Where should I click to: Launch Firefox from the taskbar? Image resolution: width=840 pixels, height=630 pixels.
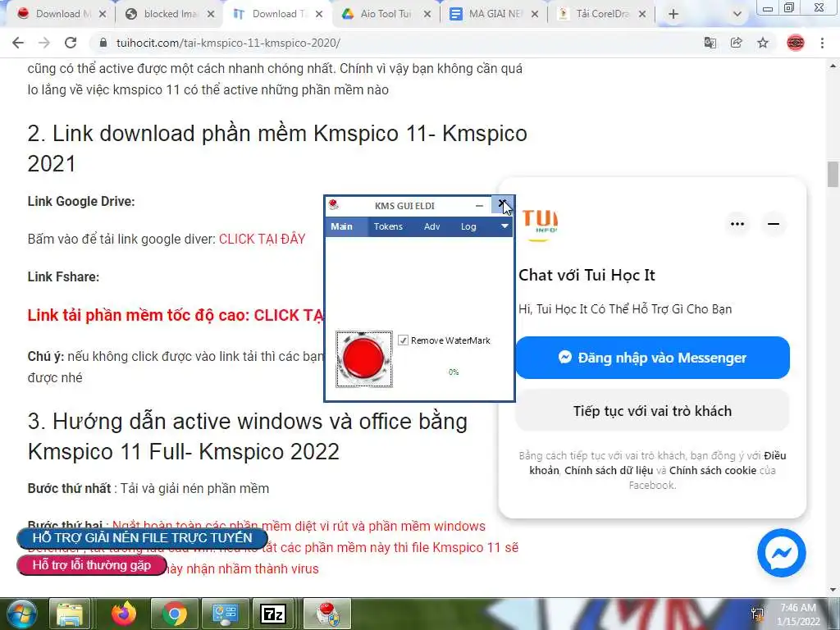[x=124, y=614]
